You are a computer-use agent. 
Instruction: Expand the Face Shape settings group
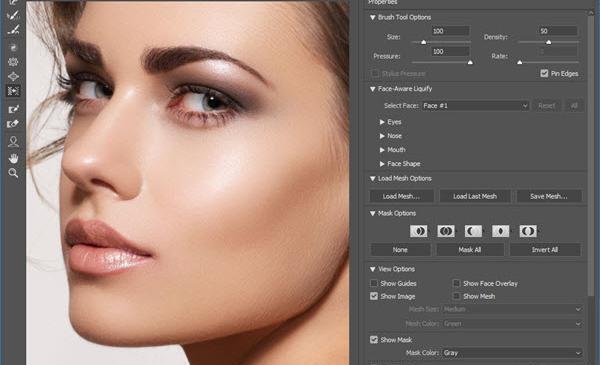[382, 164]
